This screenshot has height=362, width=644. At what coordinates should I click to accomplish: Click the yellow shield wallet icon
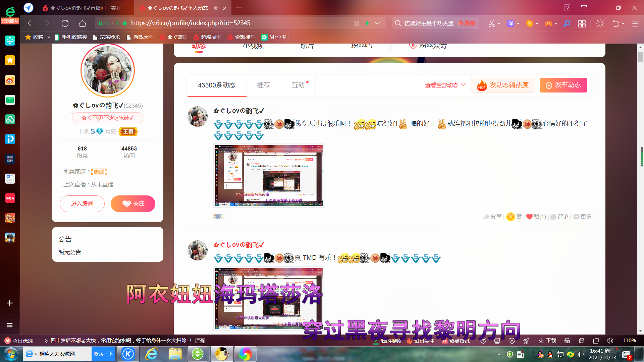click(530, 23)
